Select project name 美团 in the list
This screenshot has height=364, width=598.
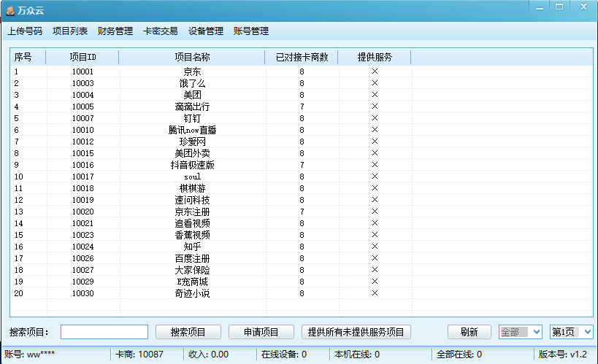click(192, 95)
